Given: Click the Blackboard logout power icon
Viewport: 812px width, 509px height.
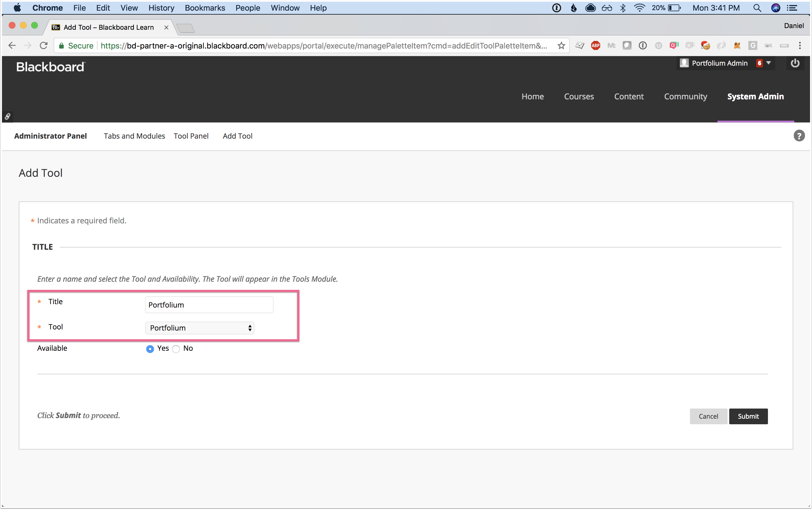Looking at the screenshot, I should pyautogui.click(x=795, y=63).
